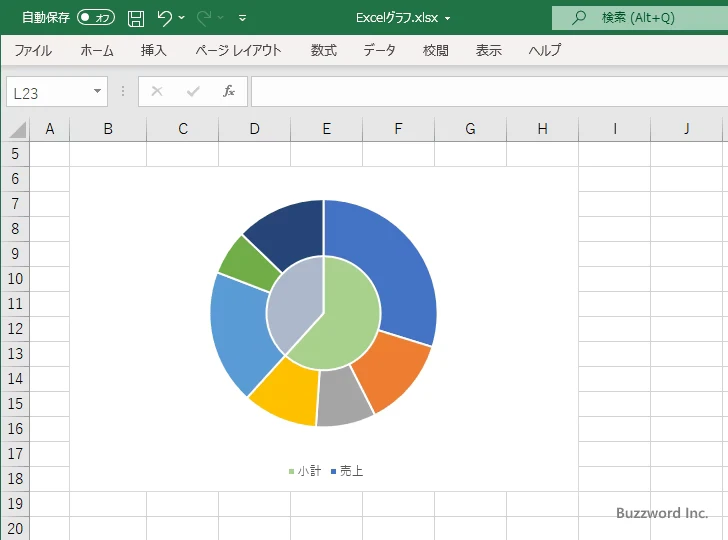Click the 検索 (Alt+Q) search box
Viewport: 728px width, 540px height.
point(640,18)
